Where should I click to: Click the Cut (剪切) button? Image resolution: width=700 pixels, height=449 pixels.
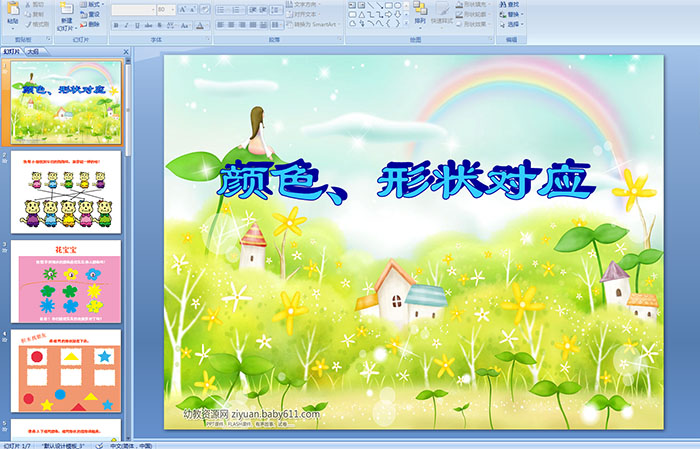point(35,4)
